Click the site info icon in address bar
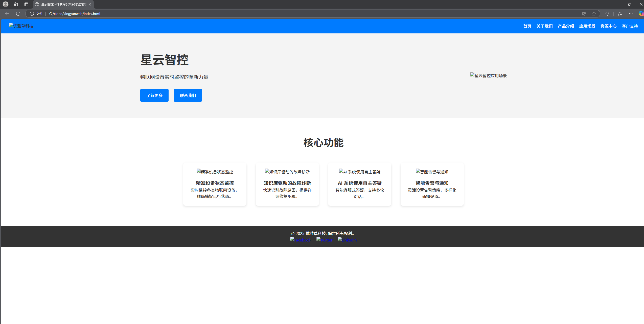The image size is (644, 324). [32, 14]
